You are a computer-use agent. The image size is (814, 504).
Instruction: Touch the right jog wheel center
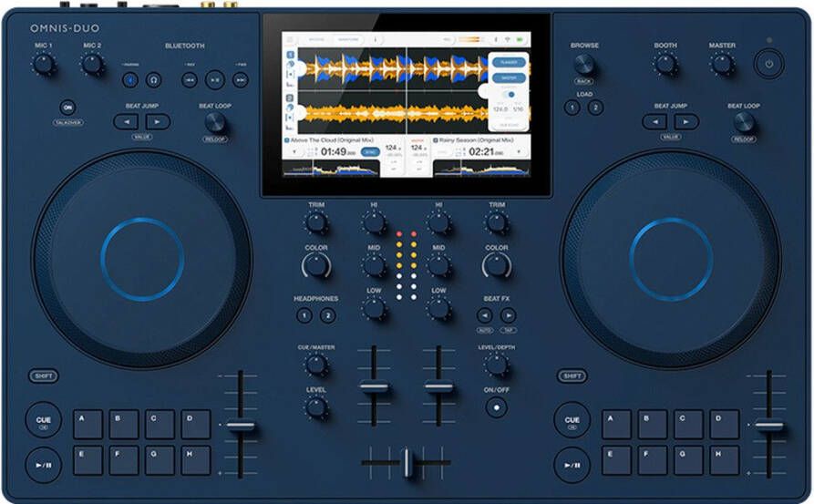pyautogui.click(x=671, y=259)
